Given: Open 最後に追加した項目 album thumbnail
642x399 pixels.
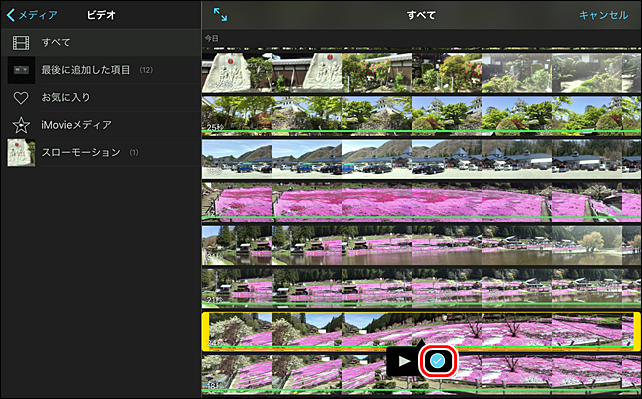Looking at the screenshot, I should click(21, 70).
